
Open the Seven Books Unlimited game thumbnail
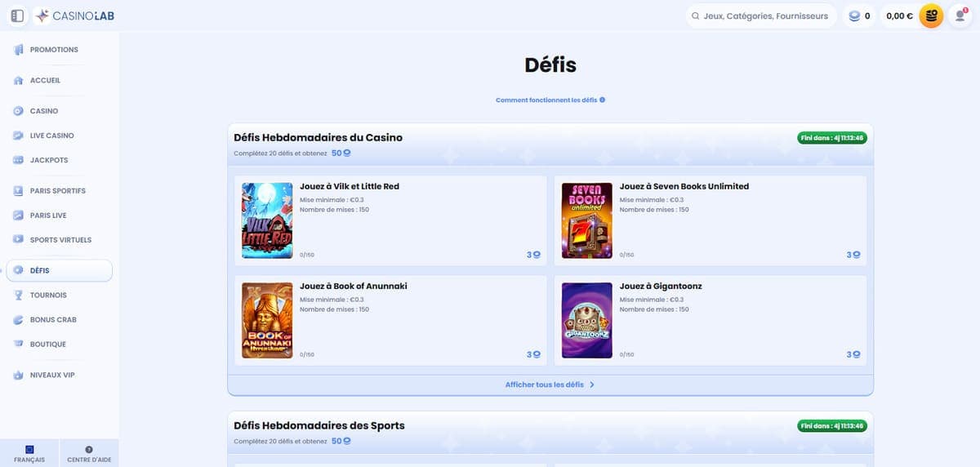pyautogui.click(x=587, y=220)
